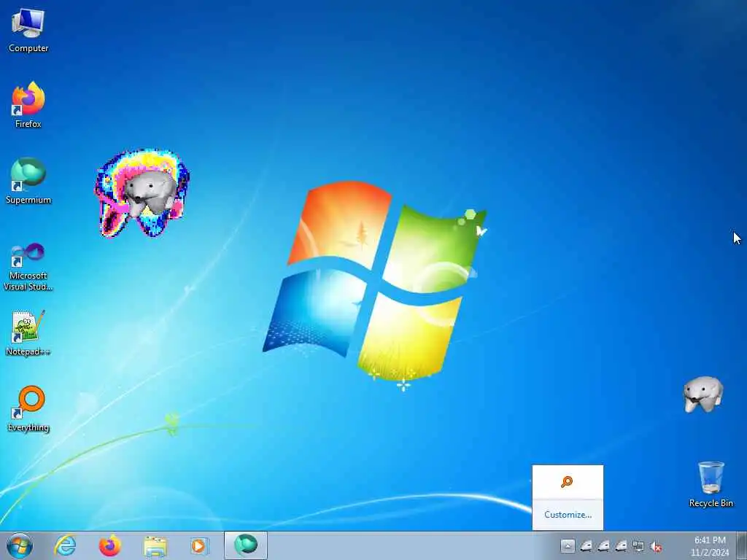Click the "Microsoft Visual Stud..." label text
Image resolution: width=747 pixels, height=560 pixels.
(28, 281)
